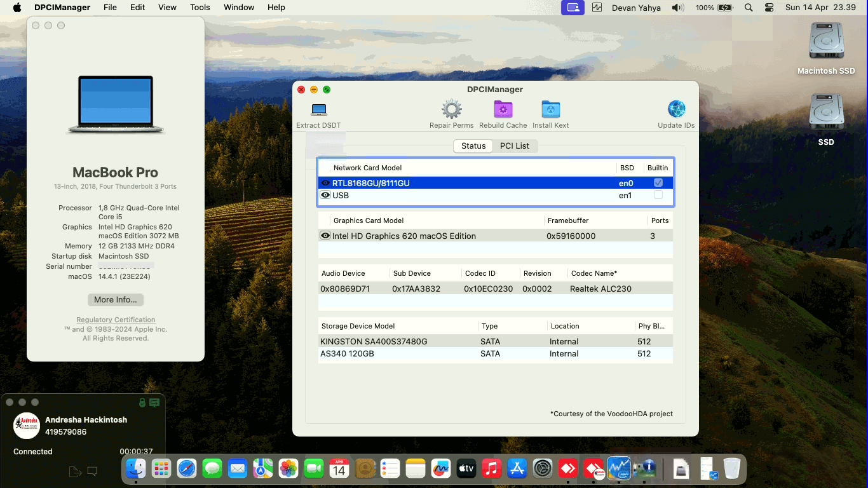The image size is (868, 488).
Task: Click the Screen Mirroring menu bar icon
Action: coord(573,8)
